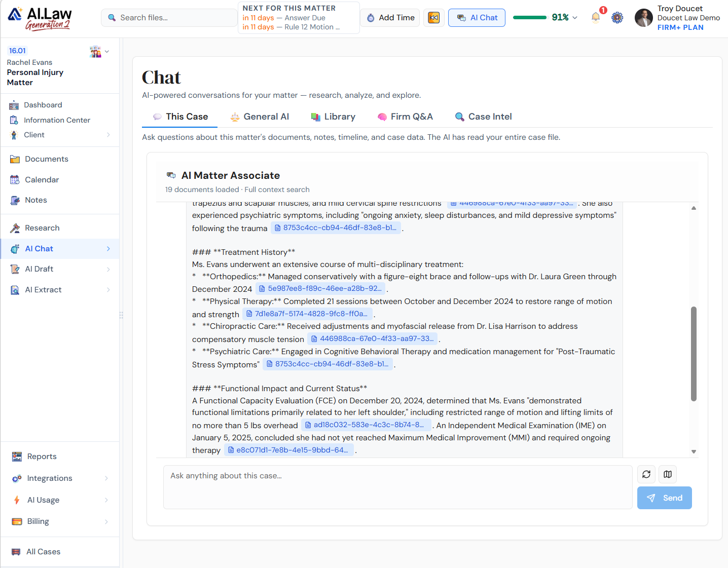Viewport: 728px width, 568px height.
Task: Open cited document ad18c032-583e link
Action: 366,425
